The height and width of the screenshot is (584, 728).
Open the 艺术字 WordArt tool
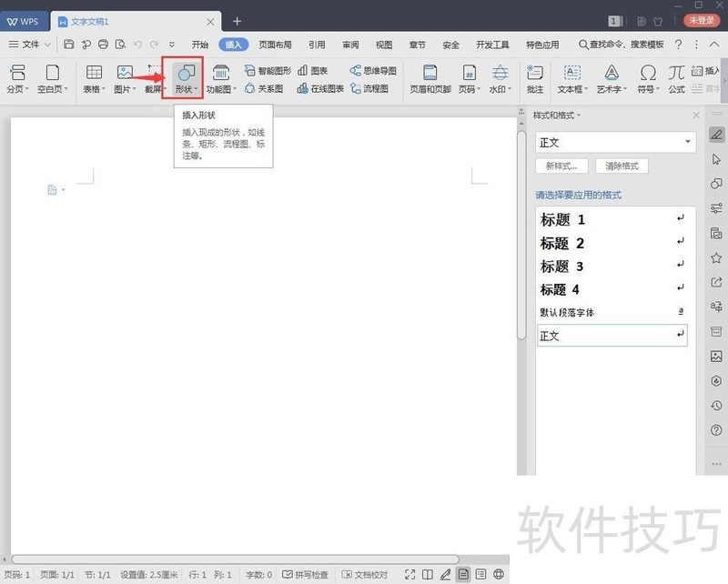click(611, 78)
